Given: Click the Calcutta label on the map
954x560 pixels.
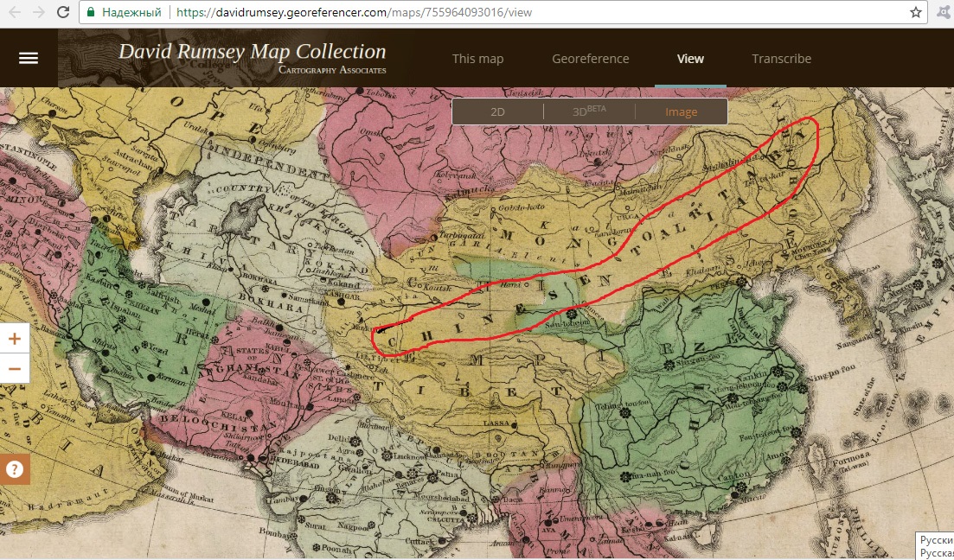Looking at the screenshot, I should [x=448, y=520].
